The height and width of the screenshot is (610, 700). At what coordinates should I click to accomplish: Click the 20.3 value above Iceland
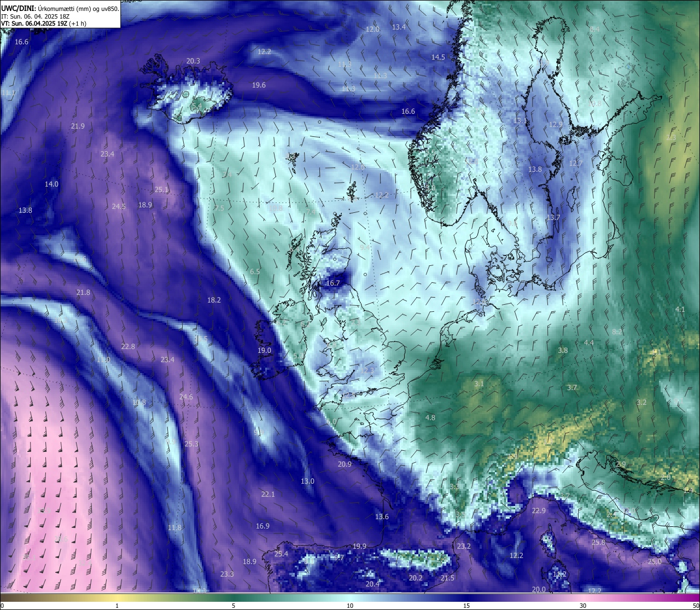point(193,61)
